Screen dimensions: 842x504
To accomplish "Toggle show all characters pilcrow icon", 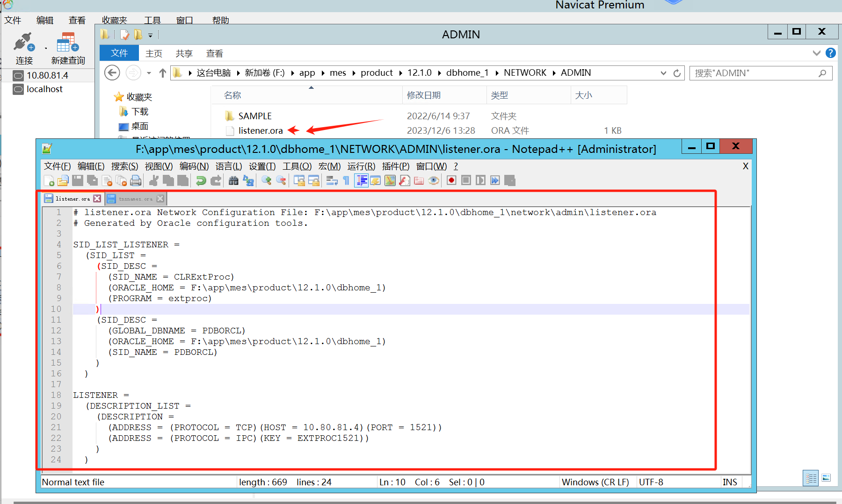I will (x=346, y=181).
